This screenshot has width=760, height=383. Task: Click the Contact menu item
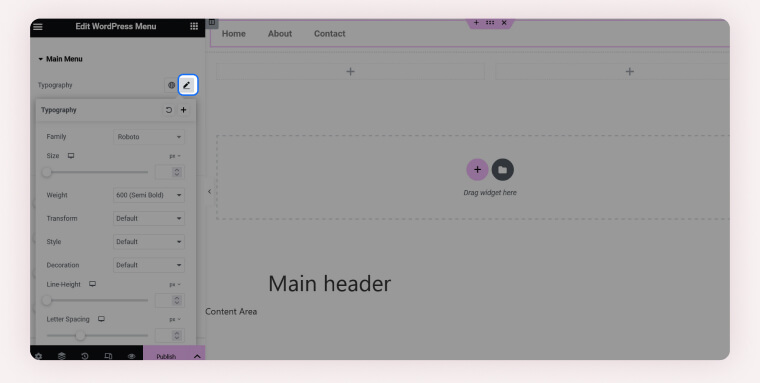coord(330,34)
